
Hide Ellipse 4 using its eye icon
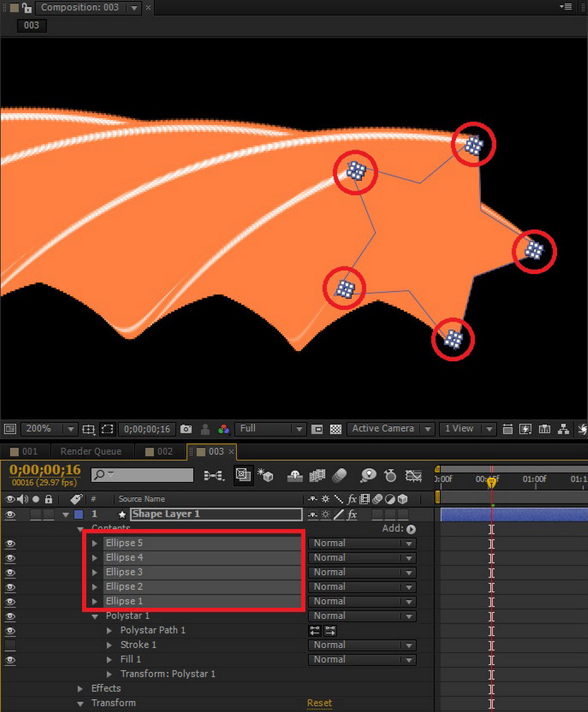10,558
